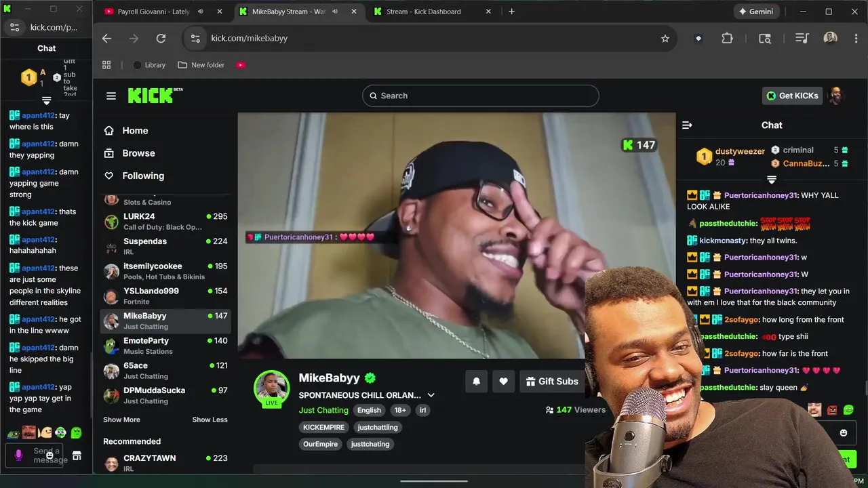This screenshot has width=868, height=488.
Task: Open DPMuddaSucka channel in the sidebar
Action: (165, 395)
